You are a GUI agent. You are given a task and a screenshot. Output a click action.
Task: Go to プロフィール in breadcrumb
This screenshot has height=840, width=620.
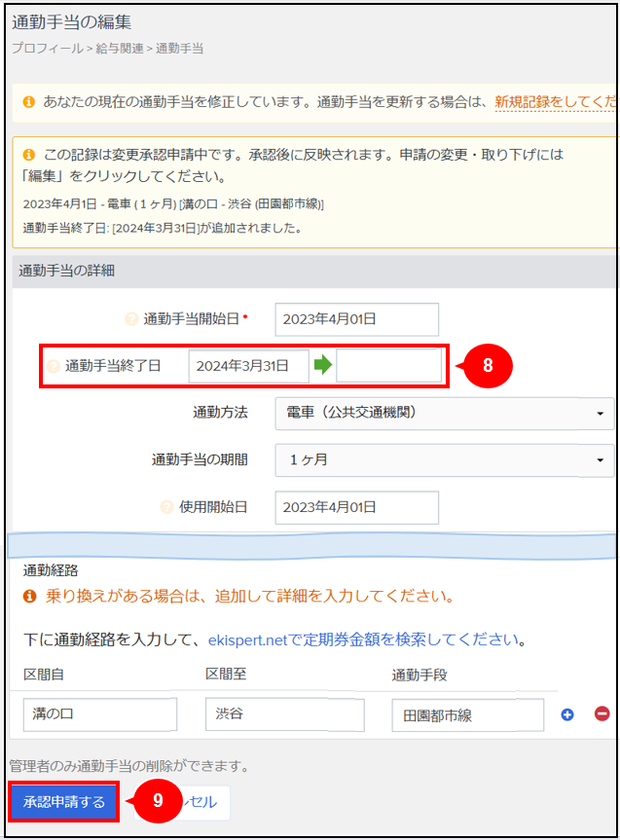pyautogui.click(x=47, y=48)
